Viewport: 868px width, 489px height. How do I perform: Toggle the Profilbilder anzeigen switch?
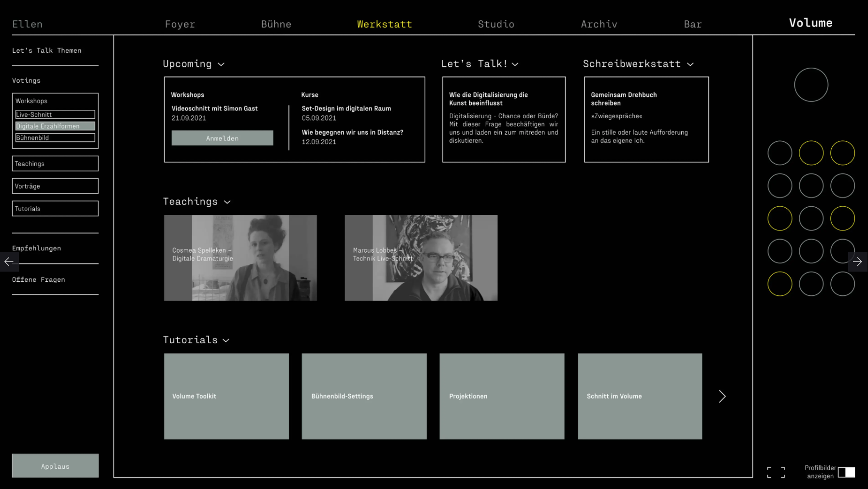click(846, 472)
